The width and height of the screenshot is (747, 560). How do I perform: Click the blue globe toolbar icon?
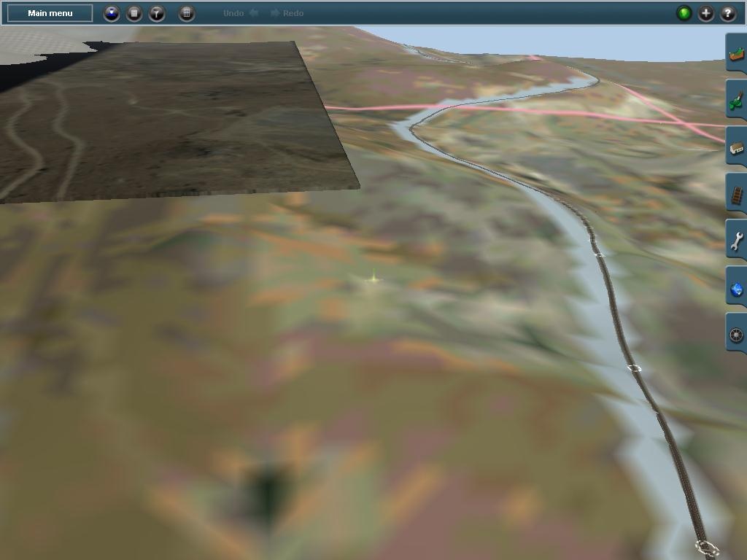click(x=112, y=13)
